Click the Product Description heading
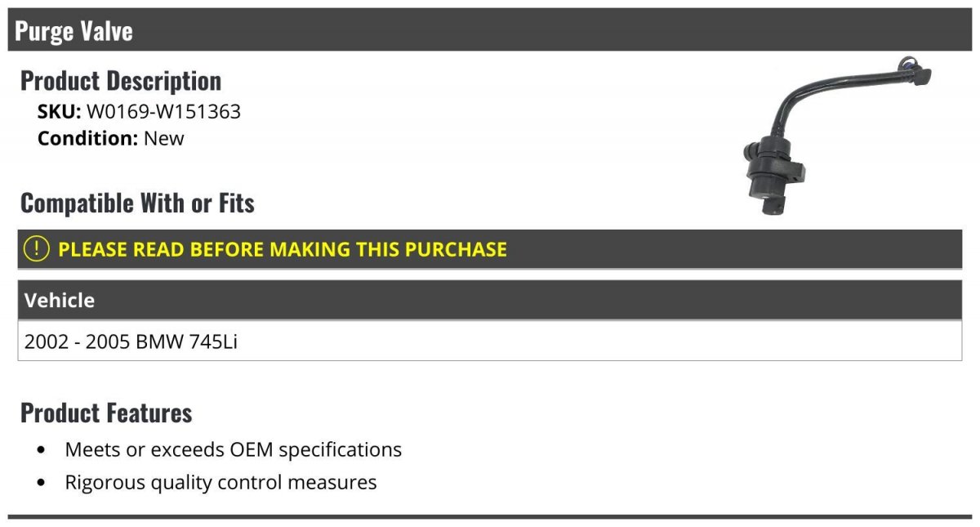The image size is (980, 527). coord(121,81)
